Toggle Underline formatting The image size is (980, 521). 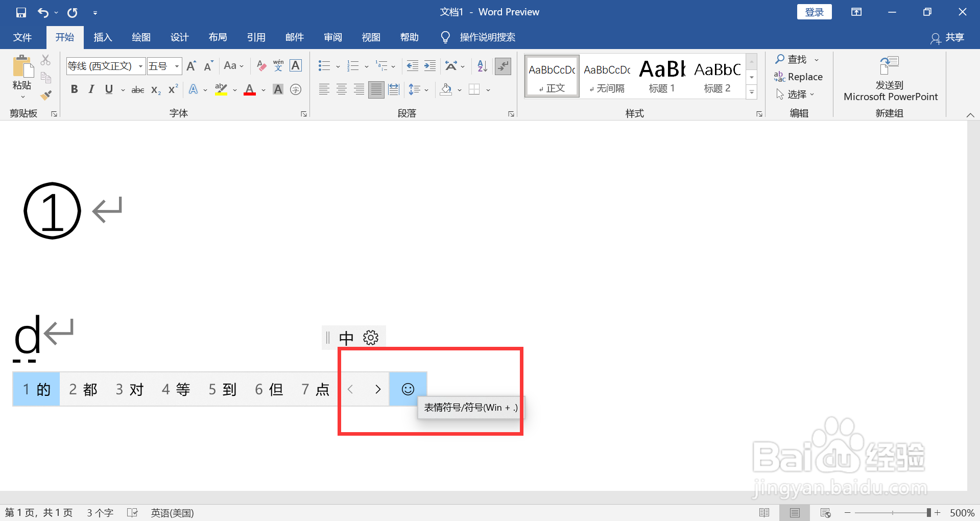click(109, 90)
